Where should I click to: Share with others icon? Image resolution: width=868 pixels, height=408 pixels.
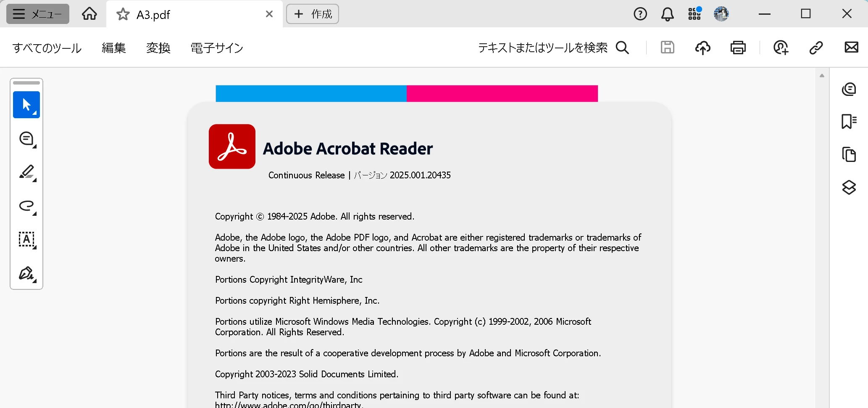pyautogui.click(x=781, y=48)
